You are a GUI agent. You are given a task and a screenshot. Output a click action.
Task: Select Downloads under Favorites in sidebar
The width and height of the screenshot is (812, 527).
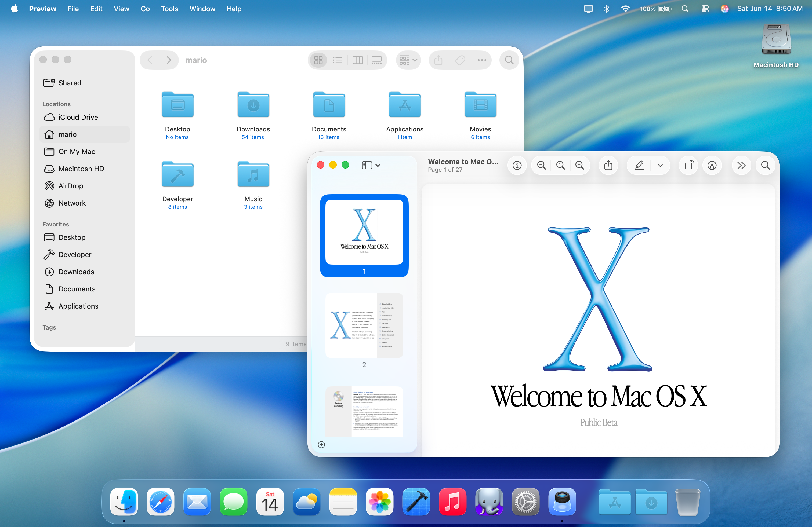click(84, 272)
